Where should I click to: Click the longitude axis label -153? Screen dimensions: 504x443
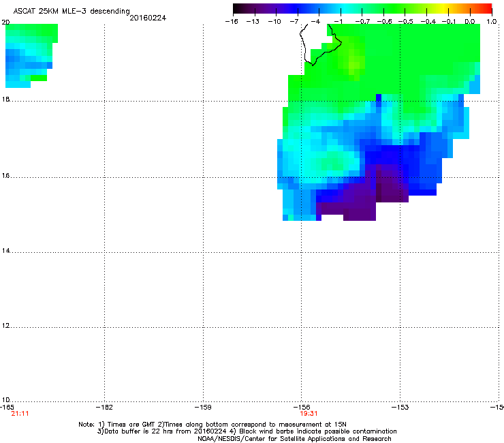point(400,407)
